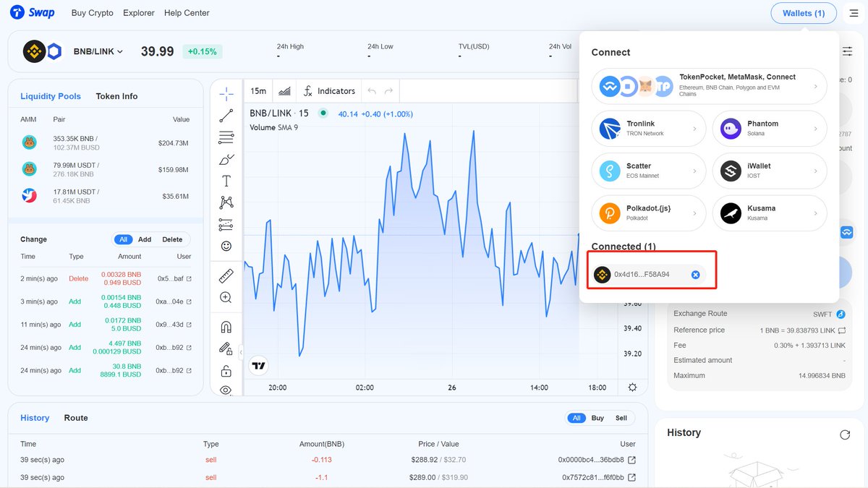
Task: Filter changes by All
Action: point(124,239)
